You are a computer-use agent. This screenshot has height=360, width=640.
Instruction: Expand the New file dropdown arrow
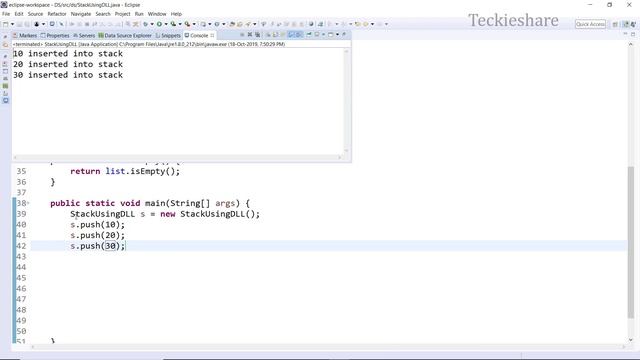tap(12, 24)
